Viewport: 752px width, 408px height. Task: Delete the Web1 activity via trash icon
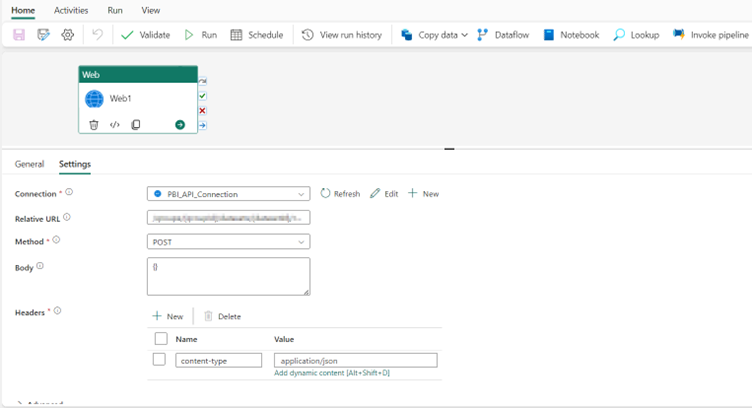tap(94, 125)
